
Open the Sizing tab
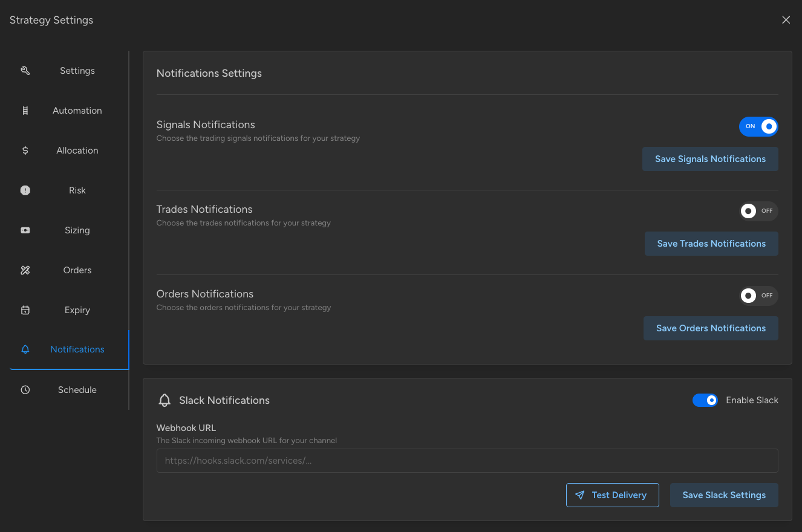(70, 230)
